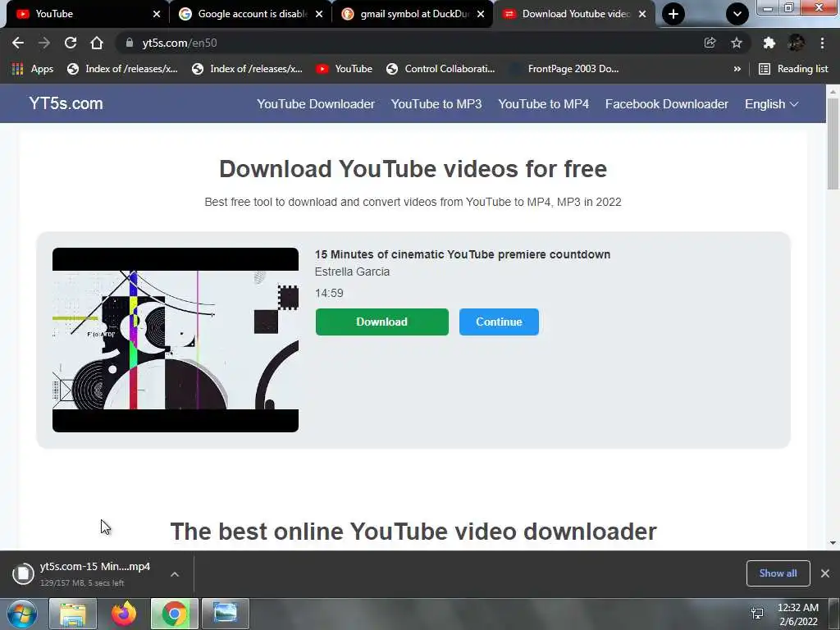The width and height of the screenshot is (840, 630).
Task: Click the 14:59 duration text
Action: point(329,293)
